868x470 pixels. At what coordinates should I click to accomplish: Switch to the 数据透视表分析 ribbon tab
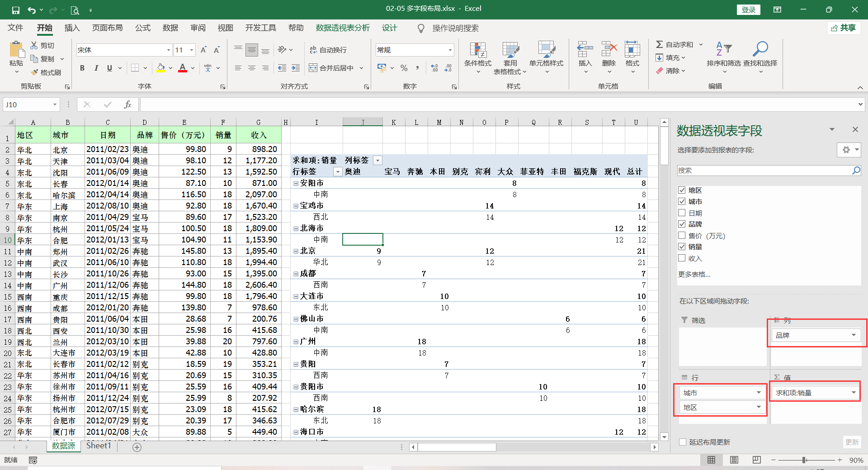[343, 28]
